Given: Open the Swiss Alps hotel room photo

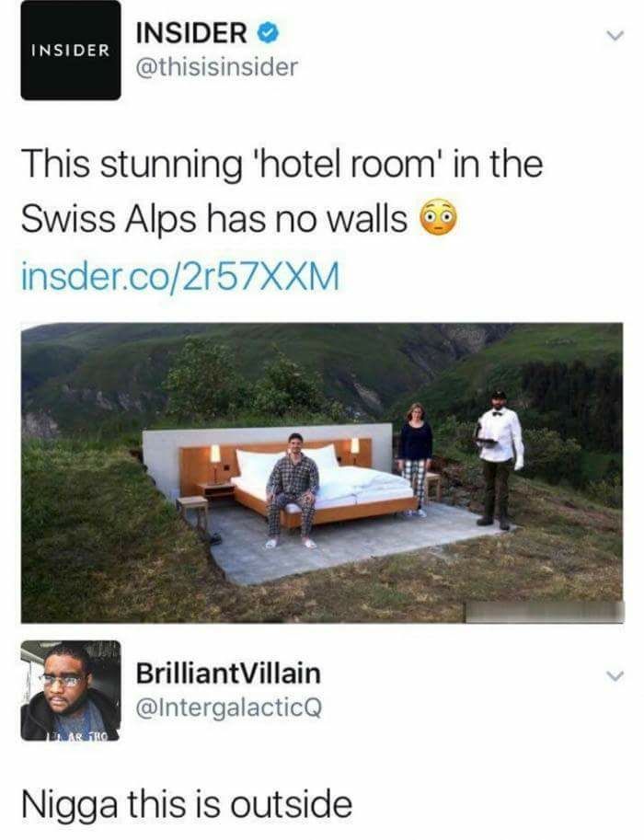Looking at the screenshot, I should click(x=322, y=473).
